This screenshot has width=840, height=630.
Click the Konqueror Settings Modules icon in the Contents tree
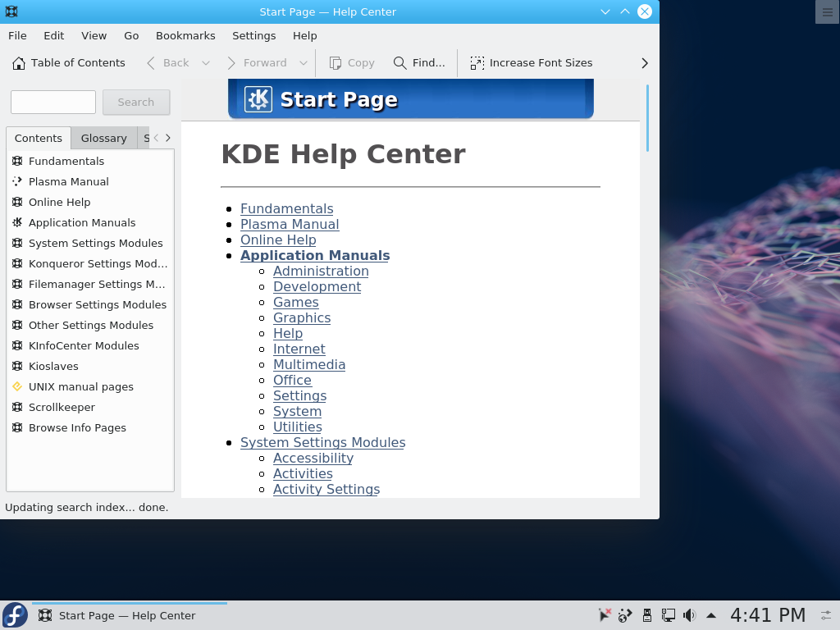pyautogui.click(x=18, y=263)
